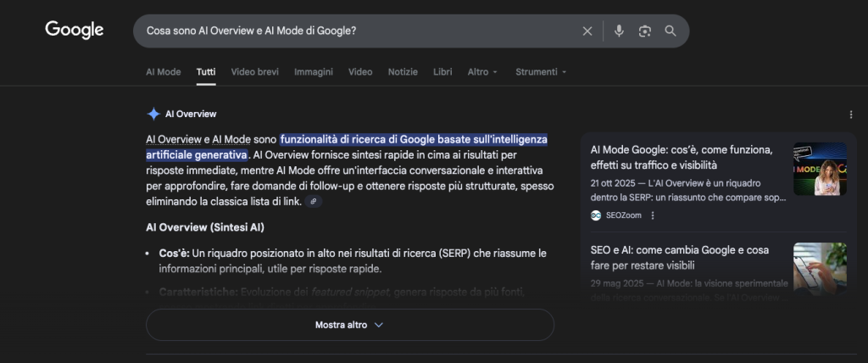
Task: Open 'AI Mode Google: cos'è, come funziona' article
Action: click(682, 158)
